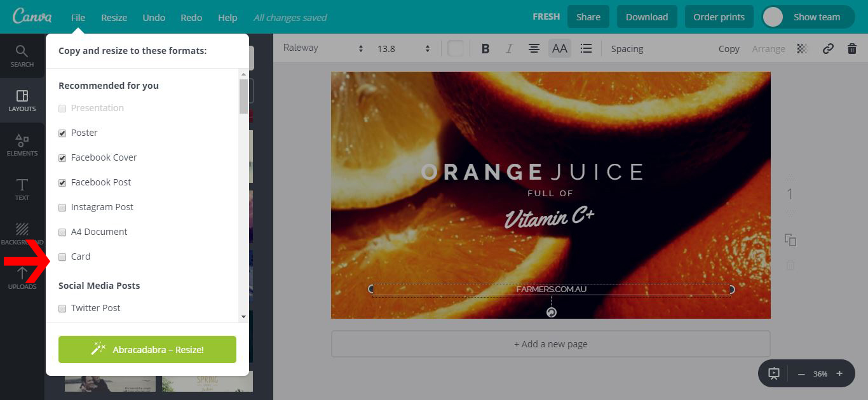This screenshot has width=868, height=400.
Task: Enable the Instagram Post format
Action: (62, 207)
